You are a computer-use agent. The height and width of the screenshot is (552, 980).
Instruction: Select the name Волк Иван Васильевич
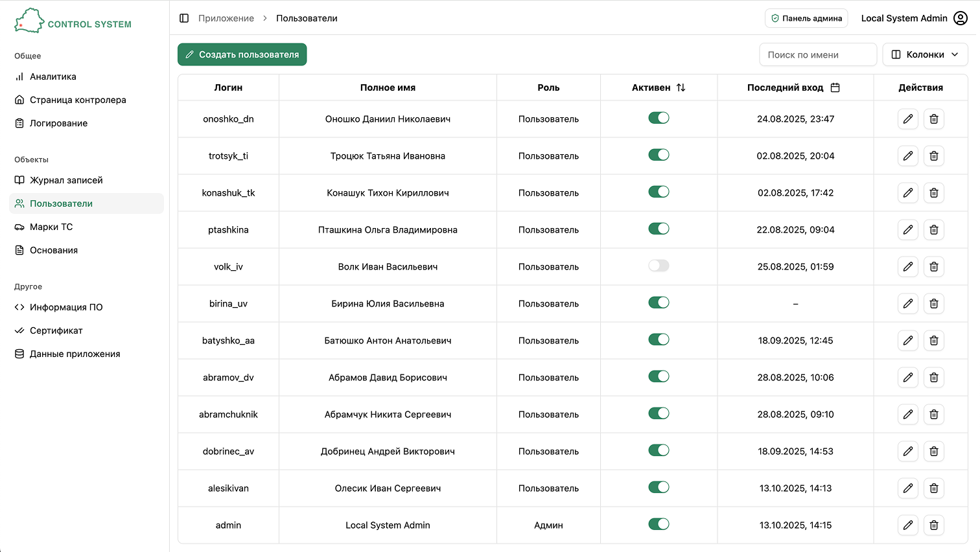pos(388,267)
